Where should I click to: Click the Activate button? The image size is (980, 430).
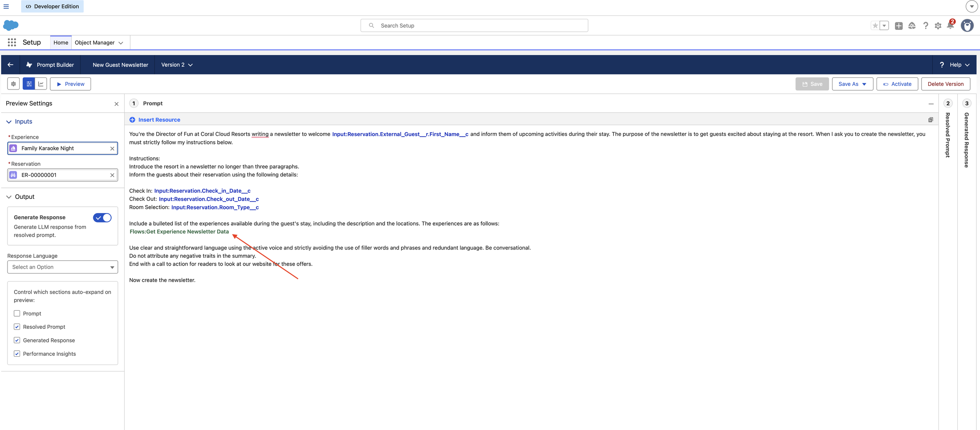(x=897, y=84)
